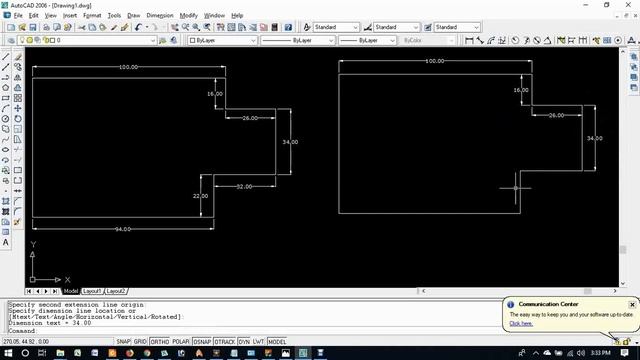This screenshot has height=360, width=640.
Task: Click the Windows Start button
Action: (8, 353)
